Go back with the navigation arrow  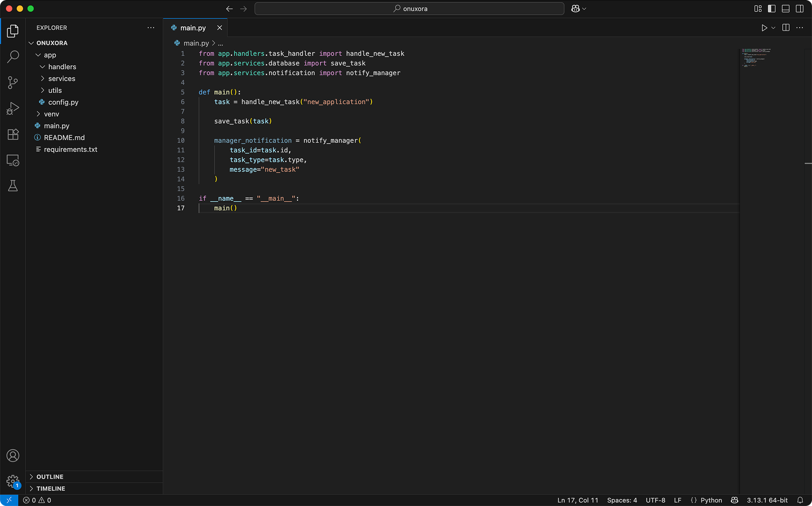pyautogui.click(x=229, y=9)
